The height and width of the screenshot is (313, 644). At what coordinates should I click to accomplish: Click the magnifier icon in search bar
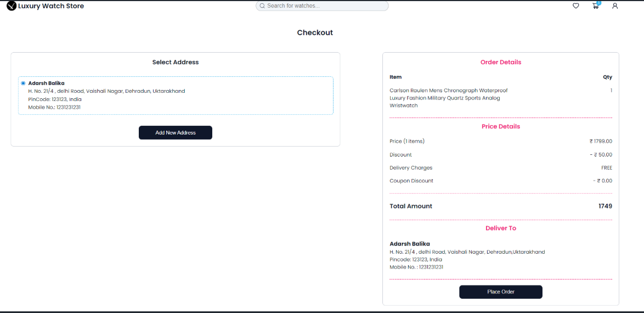click(262, 6)
